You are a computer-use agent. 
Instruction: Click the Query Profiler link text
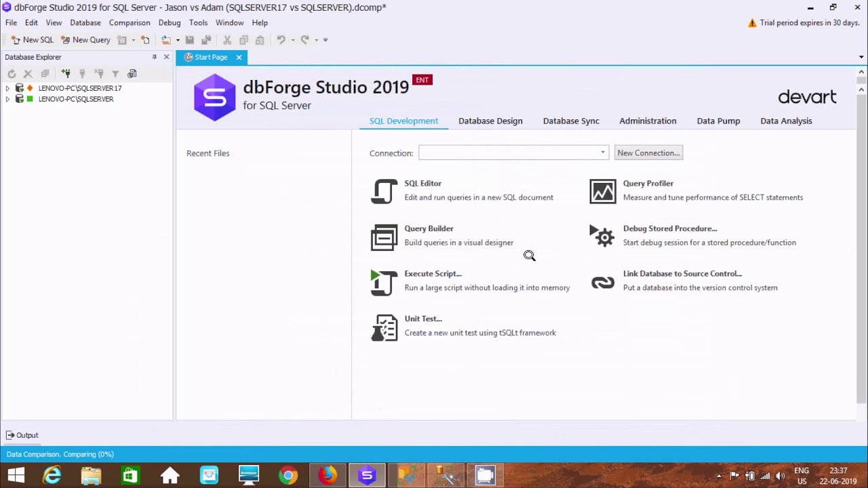coord(648,183)
